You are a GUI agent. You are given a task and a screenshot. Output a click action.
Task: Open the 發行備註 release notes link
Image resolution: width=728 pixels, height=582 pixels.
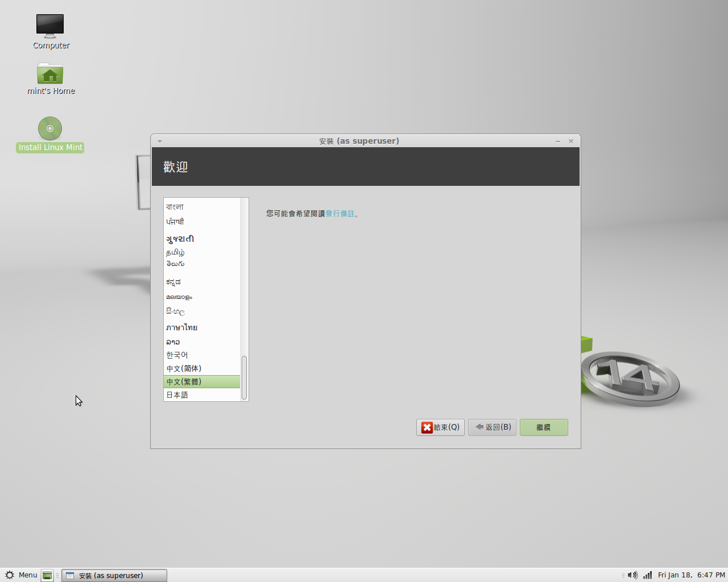[340, 214]
